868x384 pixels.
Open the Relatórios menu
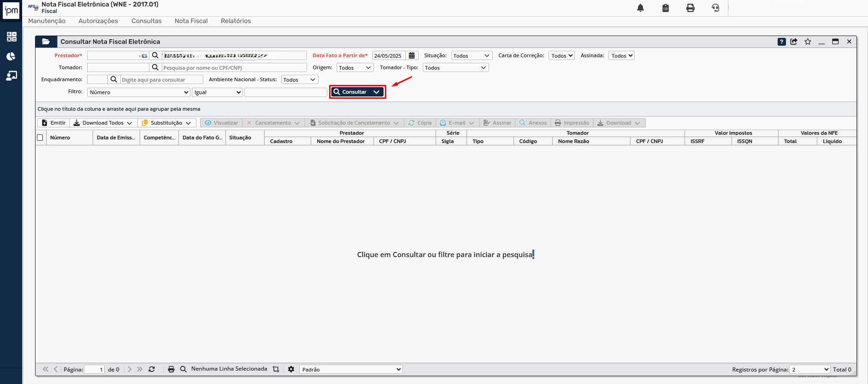coord(236,21)
